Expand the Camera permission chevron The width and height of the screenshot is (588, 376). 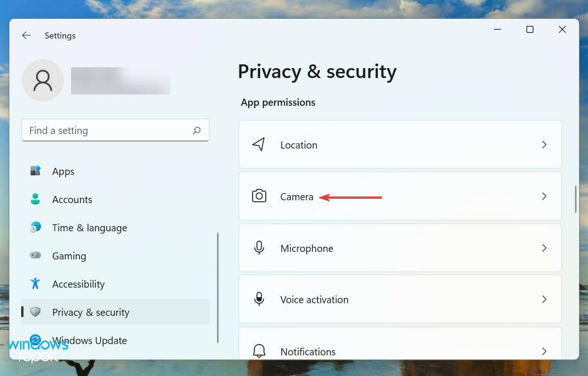(544, 196)
